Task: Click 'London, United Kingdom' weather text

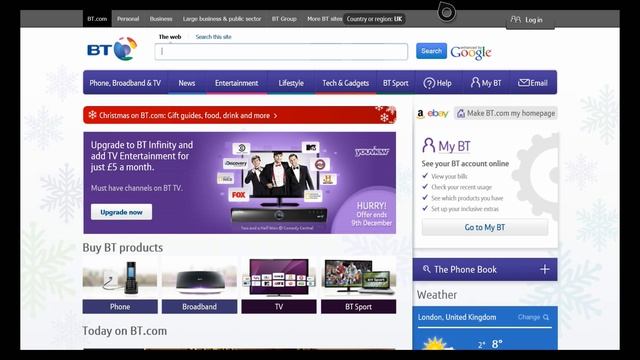Action: (457, 317)
